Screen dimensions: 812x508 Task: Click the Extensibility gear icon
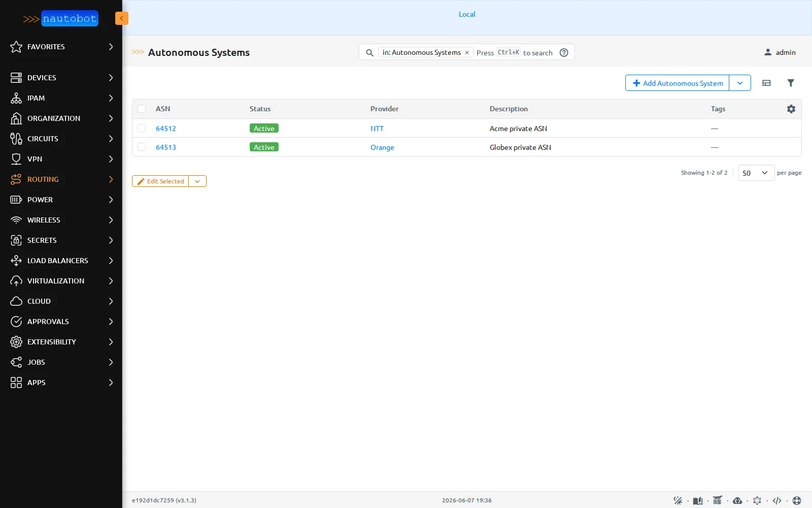click(x=16, y=342)
